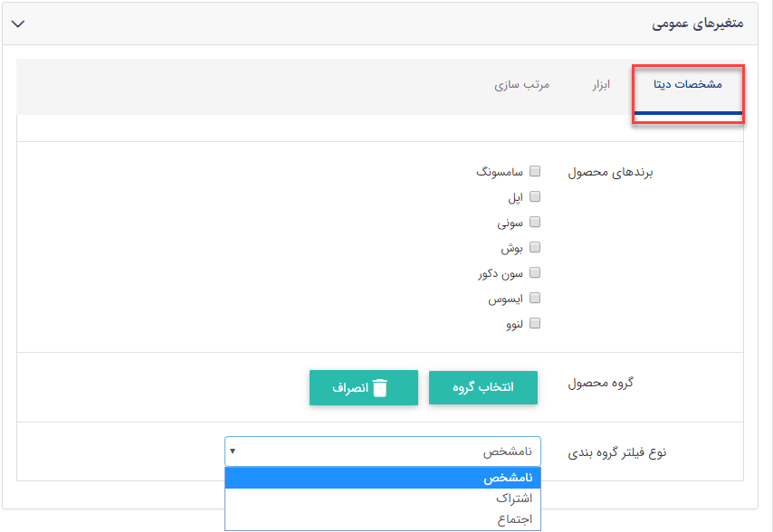Open the نوع فیلتر گروه بندی dropdown arrow
The image size is (773, 532).
[x=234, y=451]
